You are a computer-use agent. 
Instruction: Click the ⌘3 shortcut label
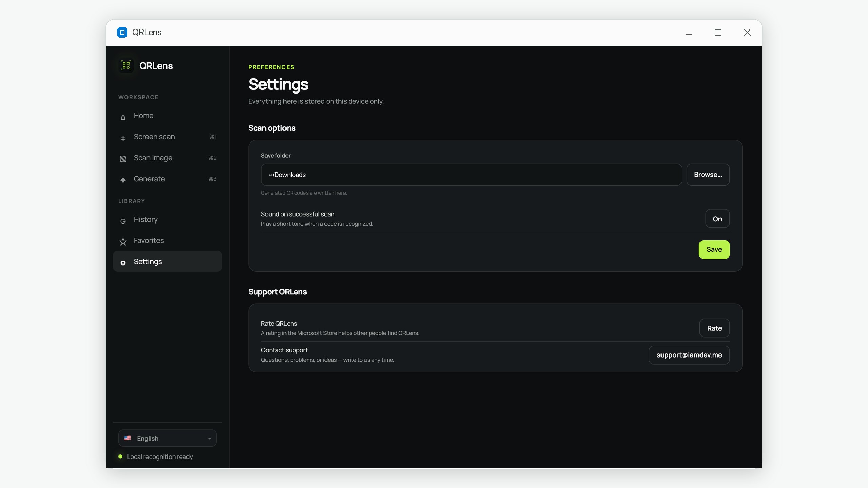212,179
